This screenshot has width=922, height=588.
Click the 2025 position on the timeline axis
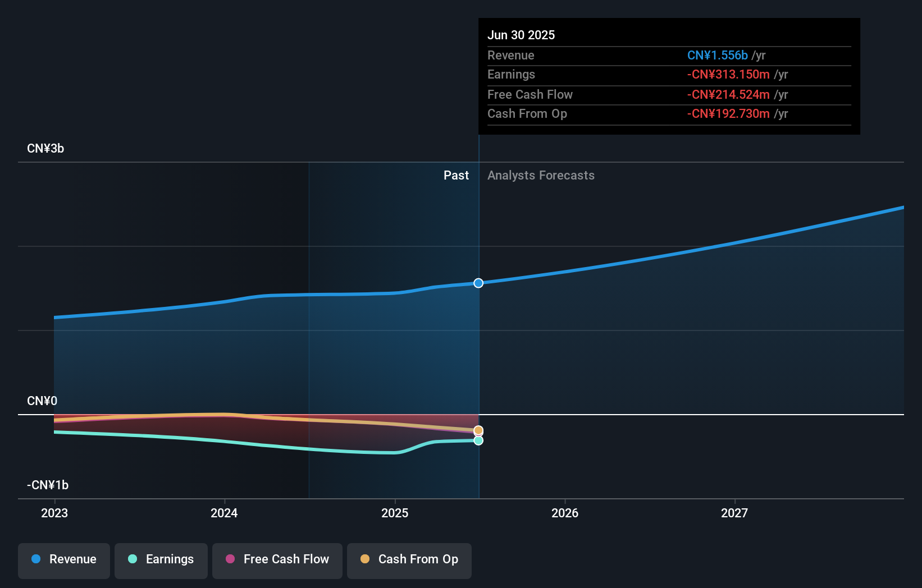click(x=395, y=512)
